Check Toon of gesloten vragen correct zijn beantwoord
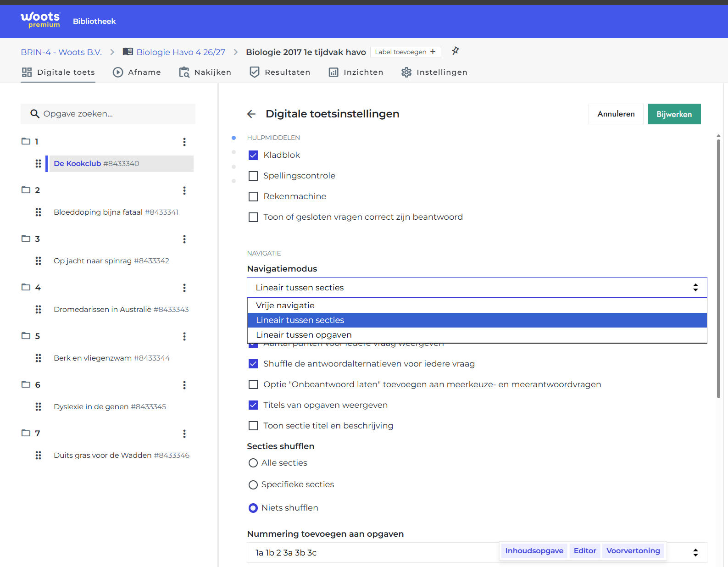 [x=253, y=217]
